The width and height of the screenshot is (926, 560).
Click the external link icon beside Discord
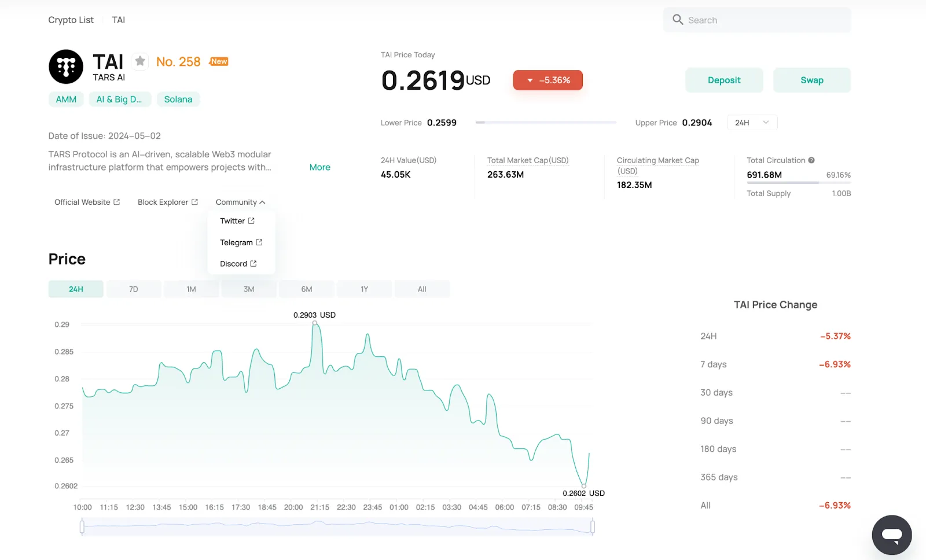click(x=253, y=264)
